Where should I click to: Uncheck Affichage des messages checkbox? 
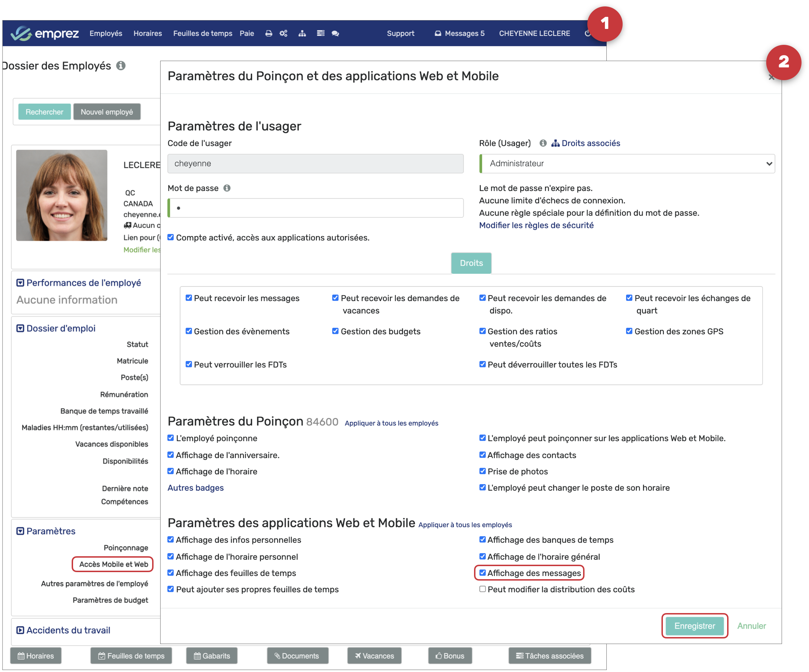coord(482,572)
